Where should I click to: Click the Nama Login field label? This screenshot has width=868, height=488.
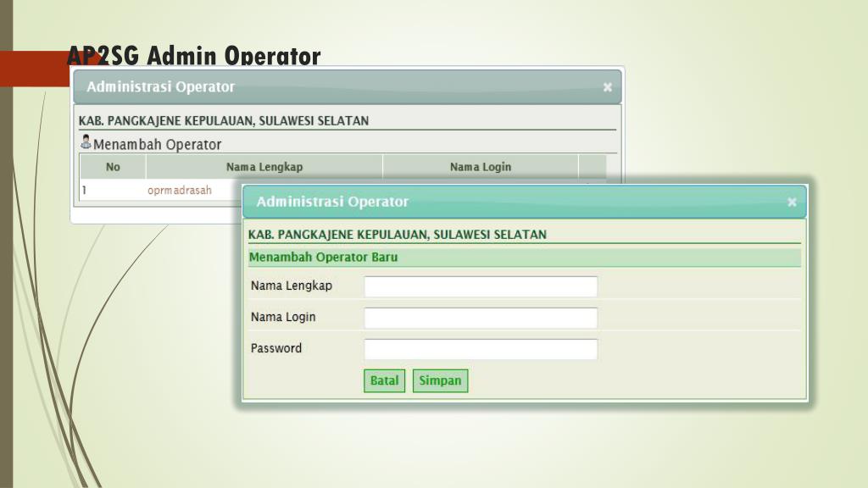(283, 317)
